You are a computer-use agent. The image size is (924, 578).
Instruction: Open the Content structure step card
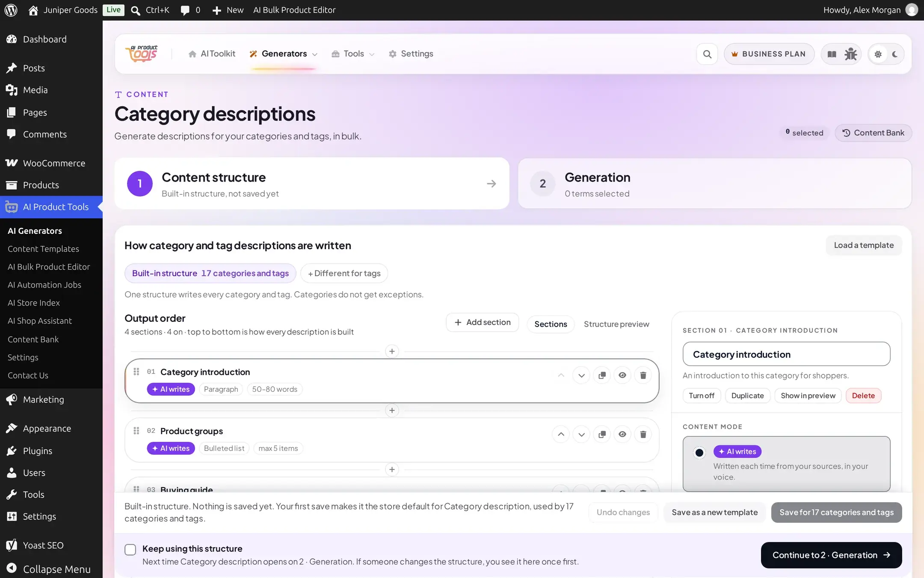click(312, 183)
